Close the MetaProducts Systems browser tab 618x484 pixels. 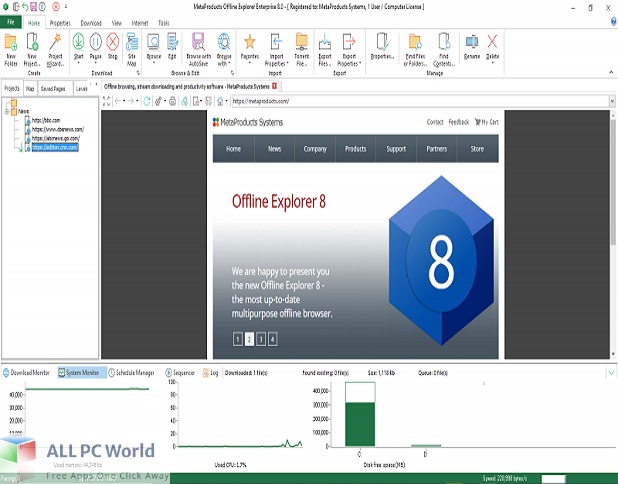coord(274,86)
